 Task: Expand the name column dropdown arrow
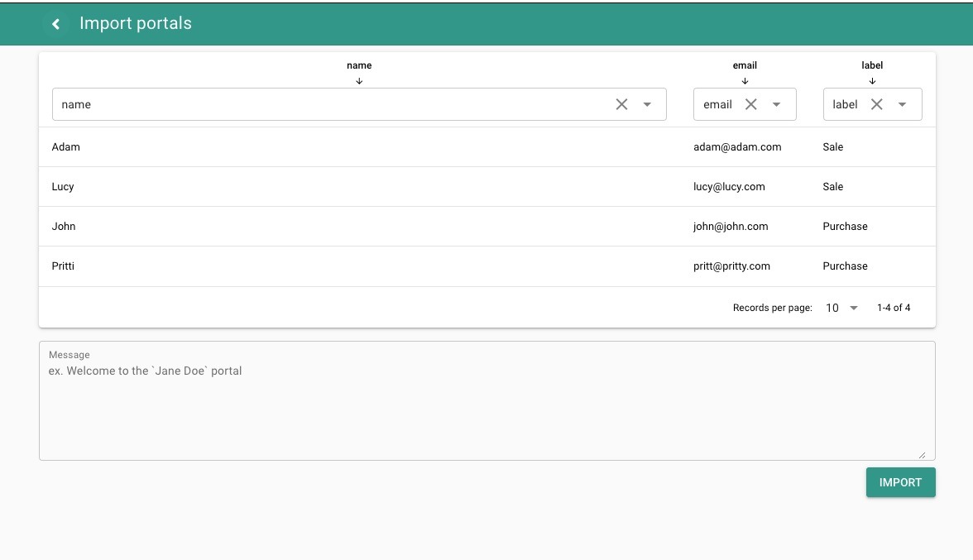(647, 104)
